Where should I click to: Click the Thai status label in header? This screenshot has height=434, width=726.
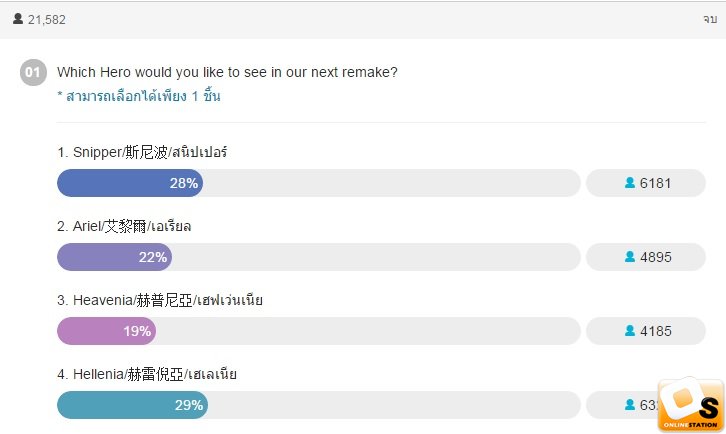710,19
